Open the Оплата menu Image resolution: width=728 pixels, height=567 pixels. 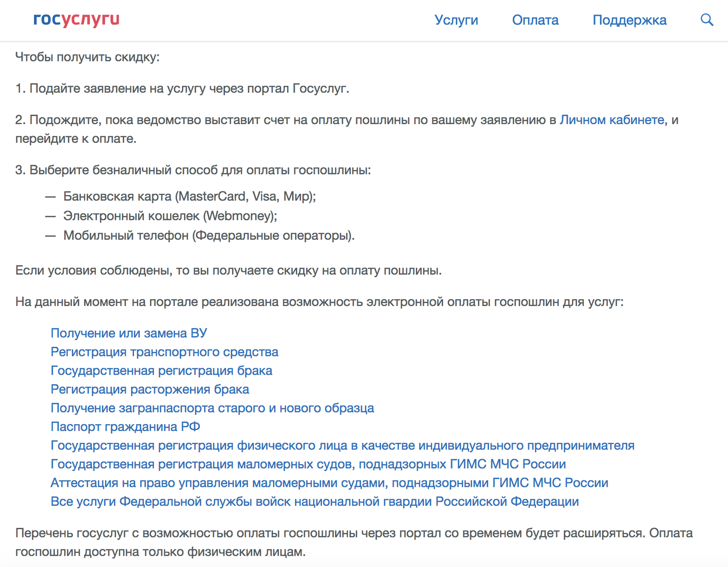tap(535, 20)
